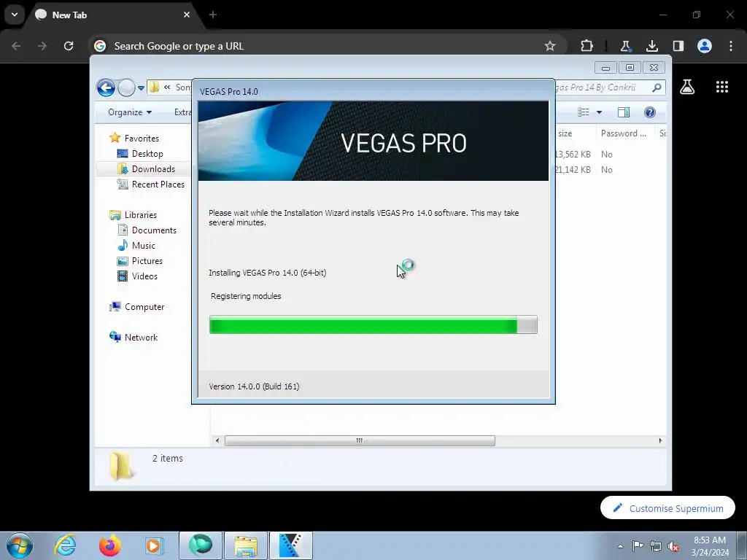Click the Explorer forward navigation arrow
747x560 pixels.
pyautogui.click(x=126, y=87)
